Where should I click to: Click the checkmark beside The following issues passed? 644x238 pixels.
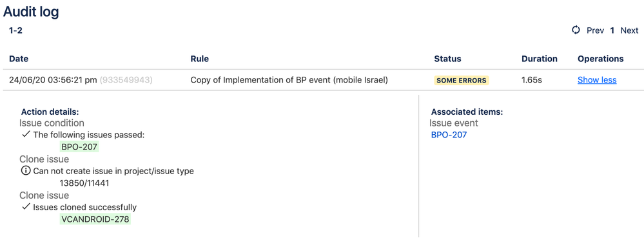coord(26,134)
